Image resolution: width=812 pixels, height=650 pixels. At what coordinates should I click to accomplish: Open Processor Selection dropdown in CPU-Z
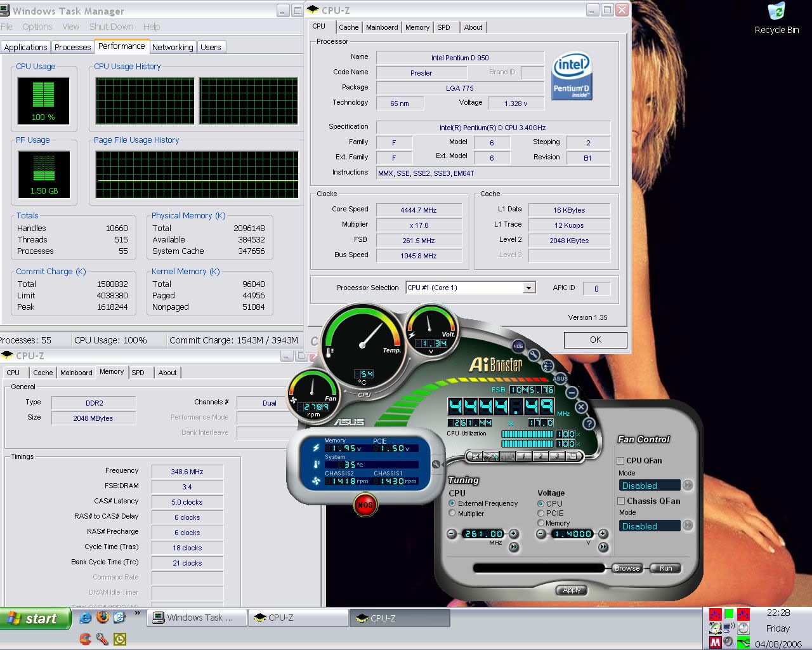point(528,288)
